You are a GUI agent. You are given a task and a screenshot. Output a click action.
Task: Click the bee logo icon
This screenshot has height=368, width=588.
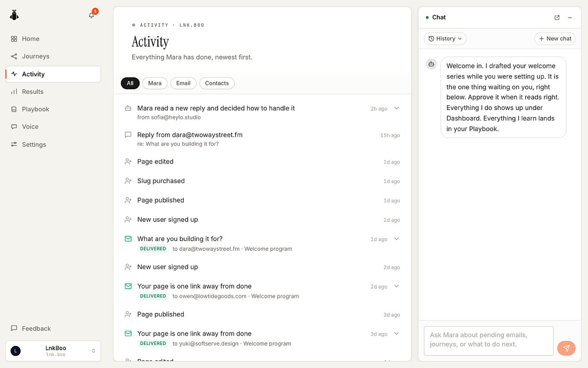[x=14, y=15]
